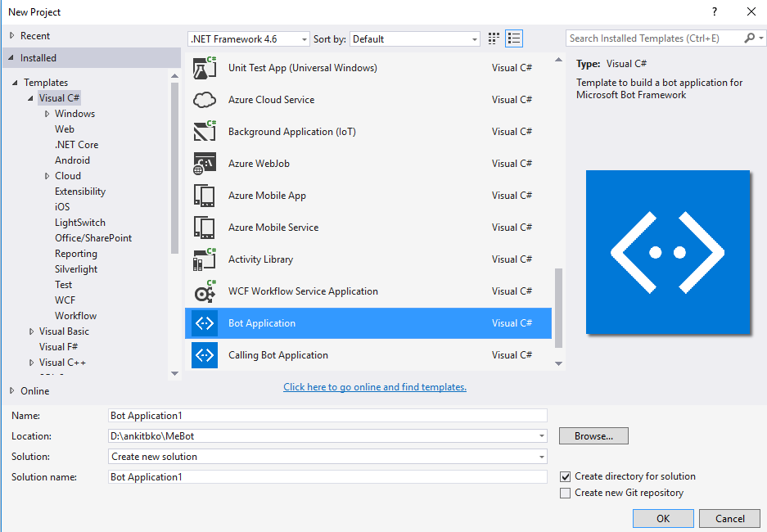The image size is (767, 532).
Task: Expand the Visual C++ tree node
Action: 31,363
